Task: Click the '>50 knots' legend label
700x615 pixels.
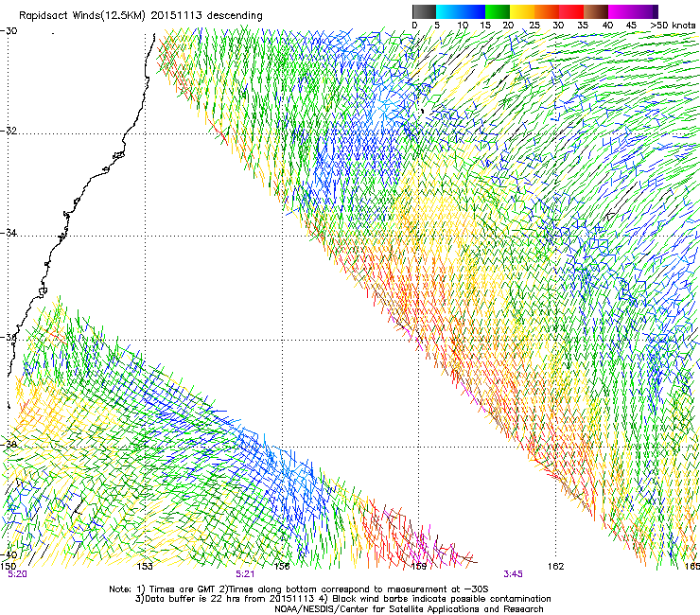Action: coord(673,26)
